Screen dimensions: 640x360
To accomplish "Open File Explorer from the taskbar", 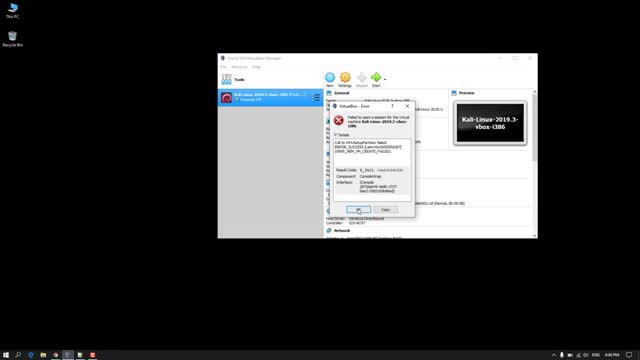I will click(x=43, y=355).
